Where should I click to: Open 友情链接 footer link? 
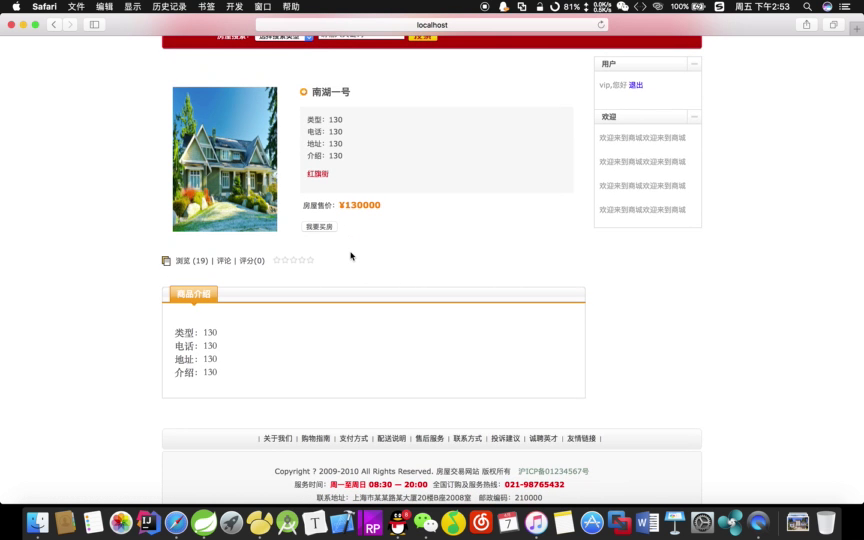click(x=581, y=439)
